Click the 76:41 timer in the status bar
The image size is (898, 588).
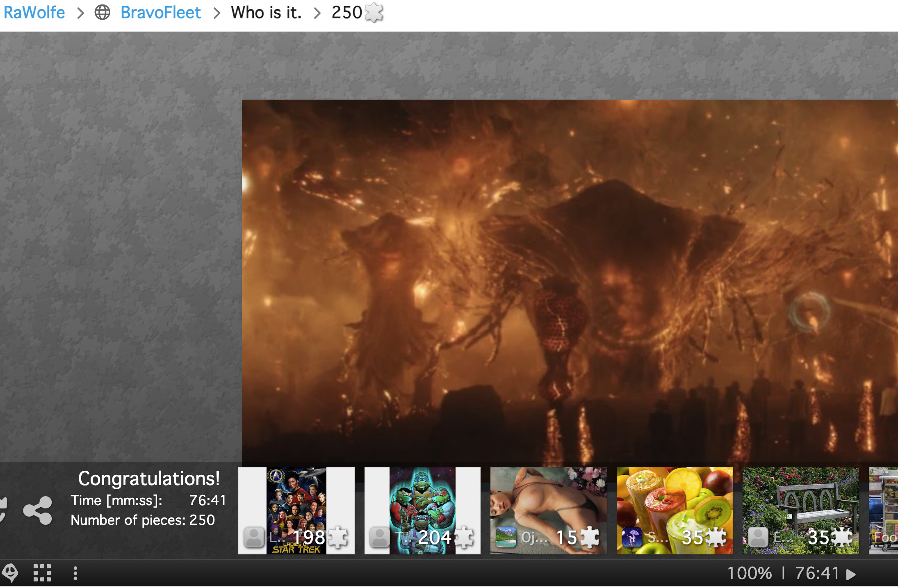(817, 573)
